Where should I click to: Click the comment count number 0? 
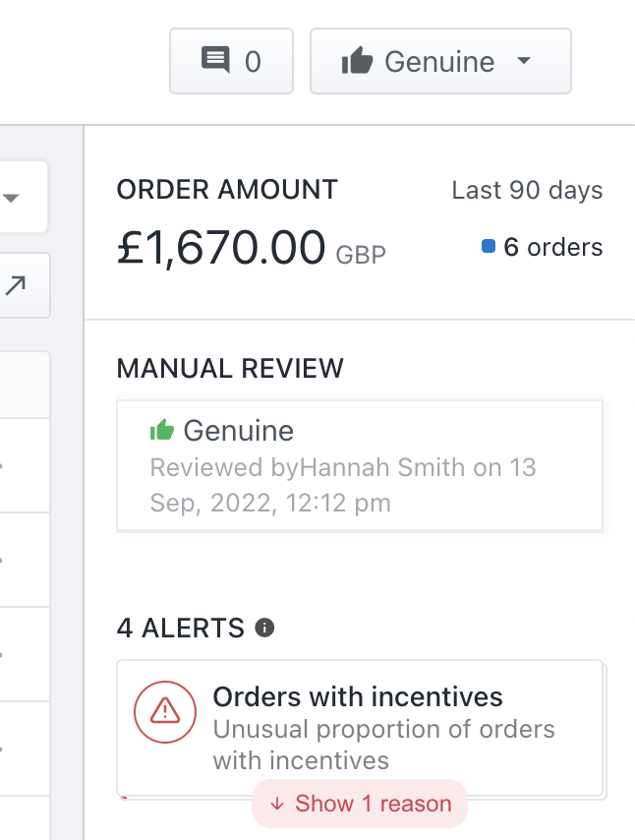253,62
